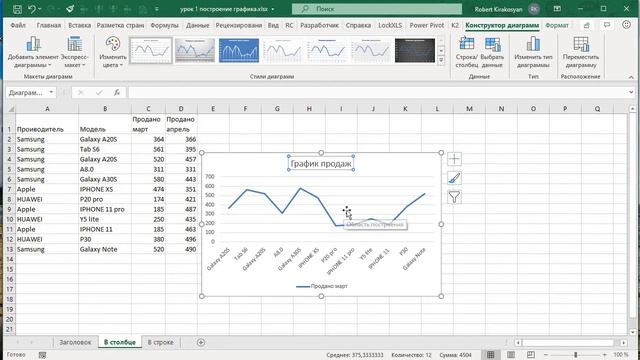This screenshot has width=640, height=360.
Task: Select the second gray chart style thumbnail
Action: tap(195, 51)
